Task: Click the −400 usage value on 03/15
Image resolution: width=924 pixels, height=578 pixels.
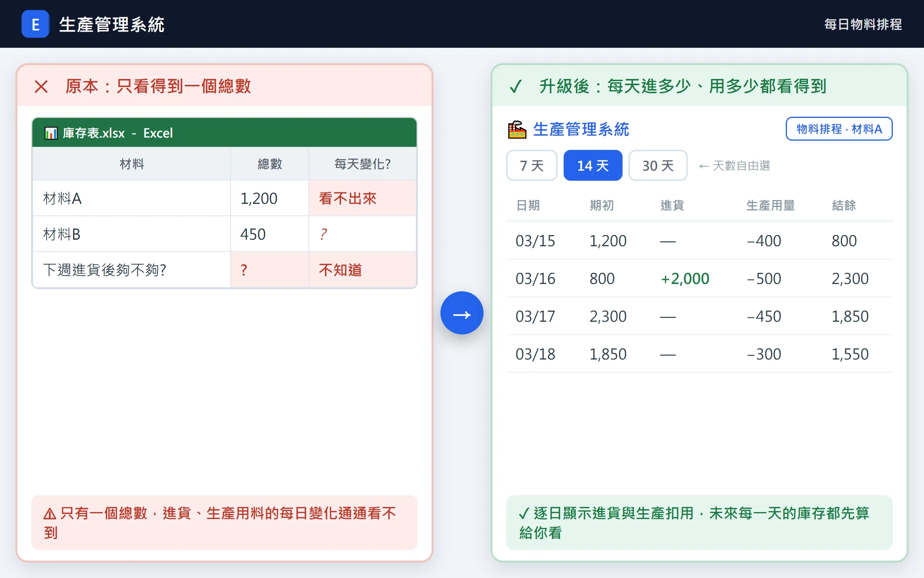Action: pos(764,241)
